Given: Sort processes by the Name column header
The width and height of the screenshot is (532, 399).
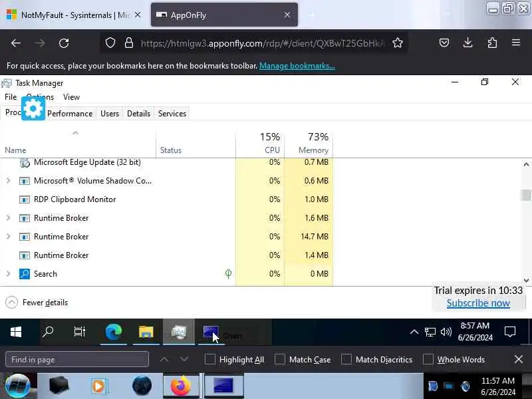Looking at the screenshot, I should (78, 144).
